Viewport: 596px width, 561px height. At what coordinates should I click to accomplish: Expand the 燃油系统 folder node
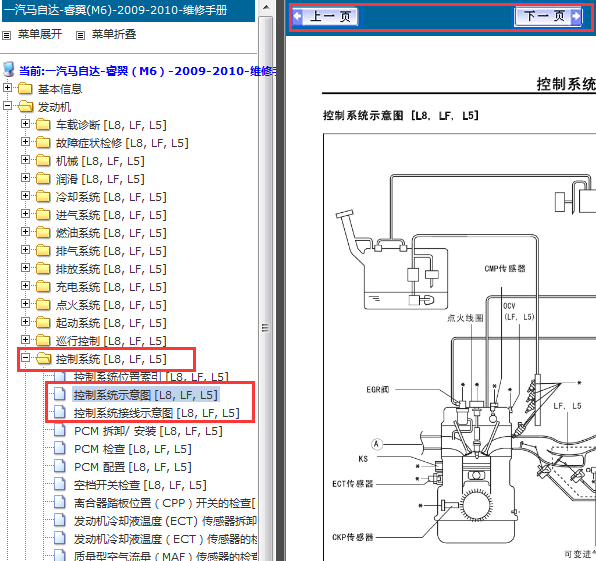(x=25, y=231)
